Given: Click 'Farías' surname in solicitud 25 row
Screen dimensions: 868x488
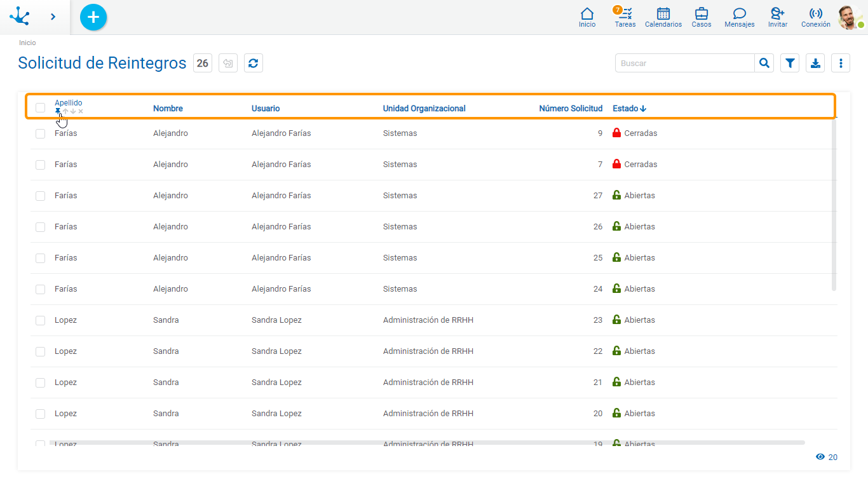Looking at the screenshot, I should (66, 258).
